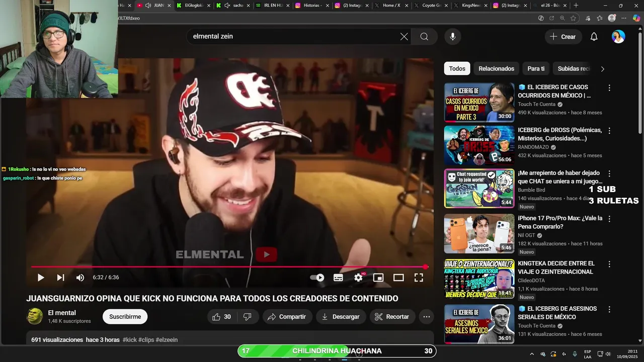Viewport: 644px width, 362px height.
Task: Open browser menu three dots
Action: [x=624, y=18]
